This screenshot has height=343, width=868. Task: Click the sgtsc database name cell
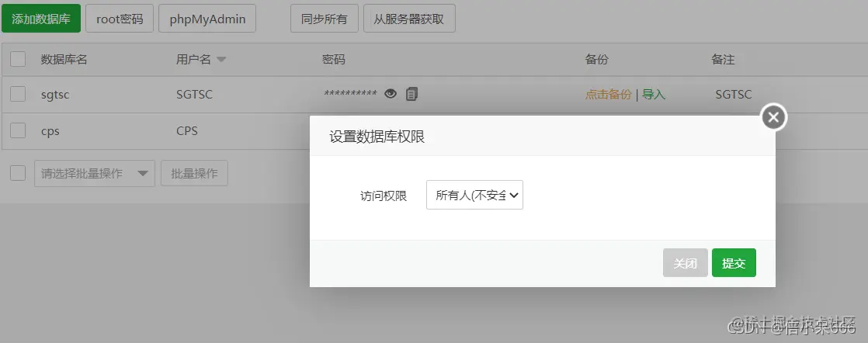tap(55, 95)
